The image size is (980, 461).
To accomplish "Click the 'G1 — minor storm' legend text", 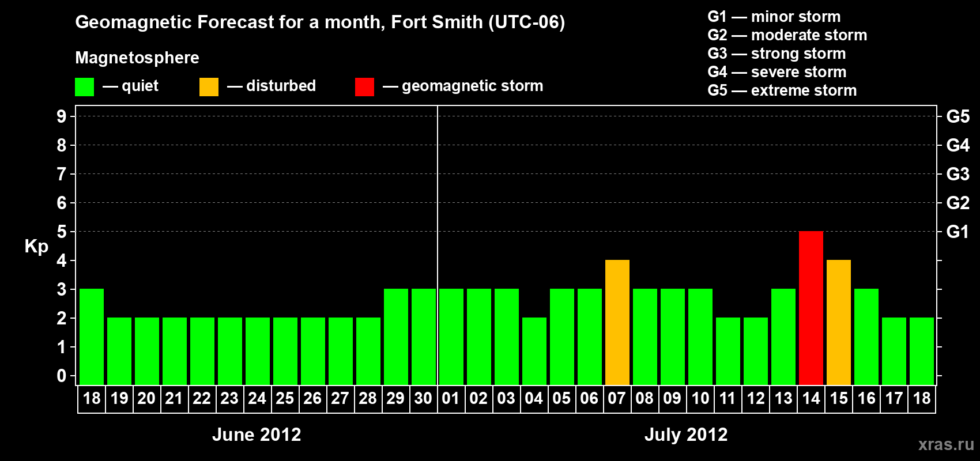I will (x=774, y=17).
